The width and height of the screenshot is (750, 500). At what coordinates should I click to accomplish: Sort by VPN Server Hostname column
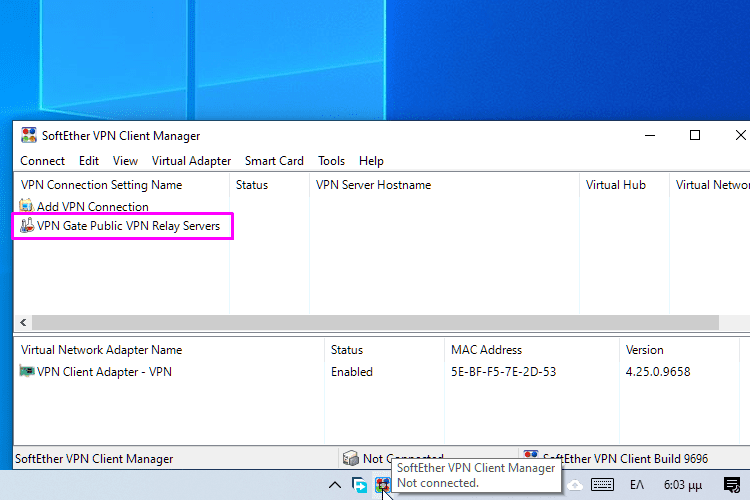444,185
